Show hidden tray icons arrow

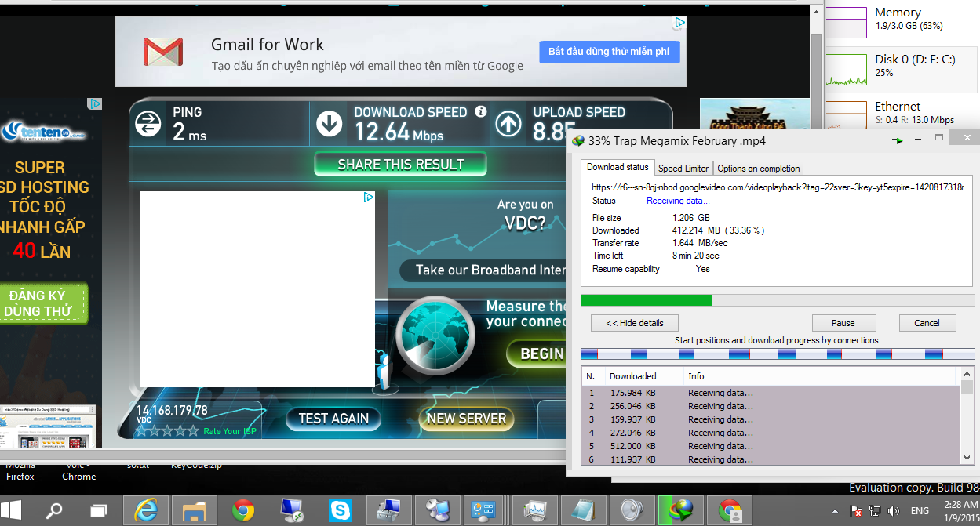click(x=834, y=511)
